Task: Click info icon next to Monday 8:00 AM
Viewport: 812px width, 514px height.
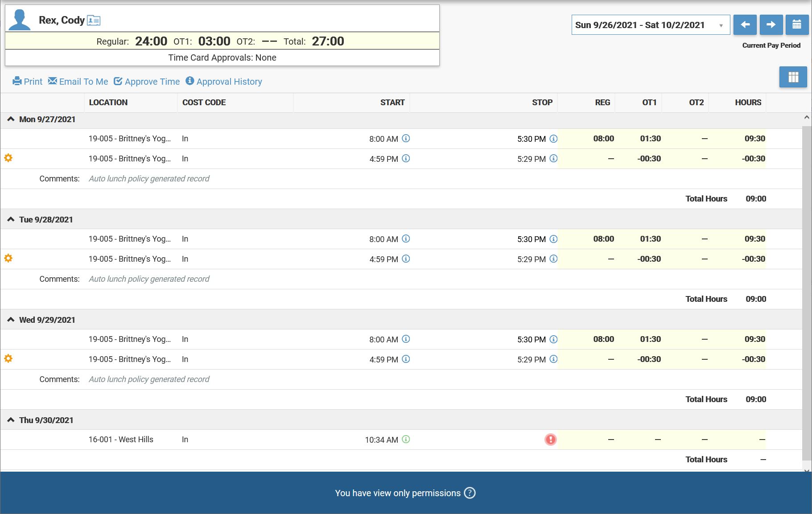Action: click(x=406, y=139)
